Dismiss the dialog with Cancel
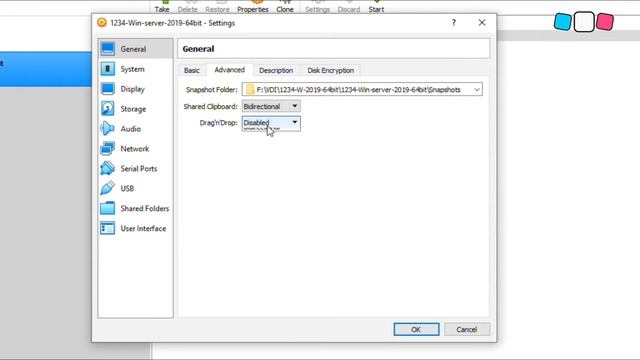This screenshot has width=640, height=360. (467, 329)
